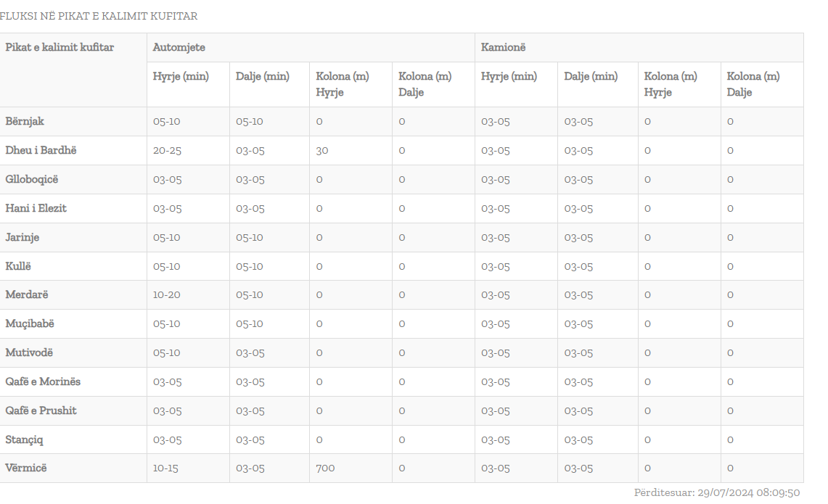Click the Kullë border crossing name
Image resolution: width=828 pixels, height=504 pixels.
(x=18, y=266)
